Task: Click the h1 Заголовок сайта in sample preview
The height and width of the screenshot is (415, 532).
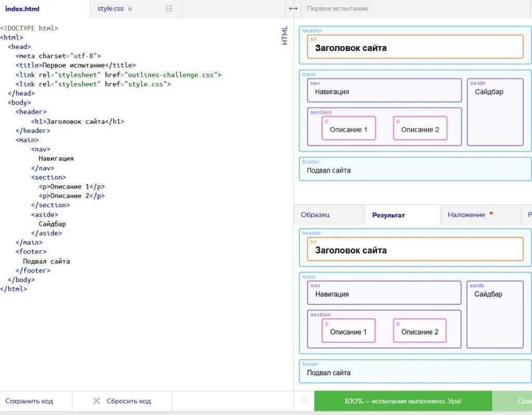Action: (x=415, y=47)
